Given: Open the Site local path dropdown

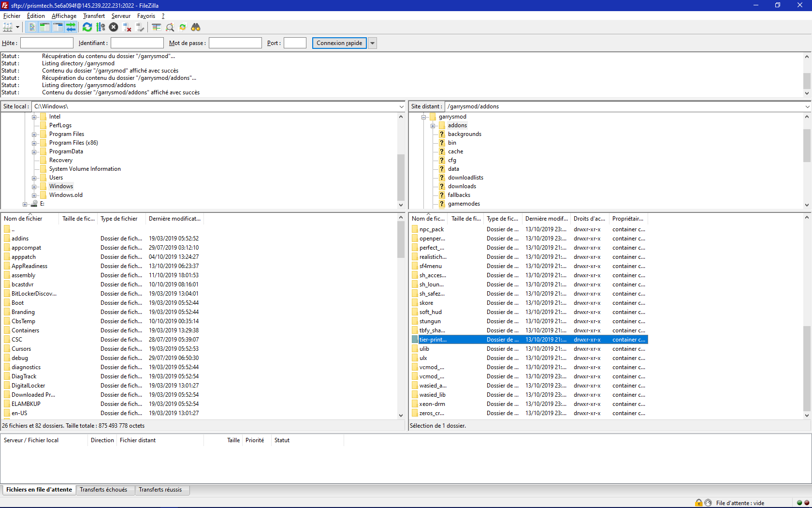Looking at the screenshot, I should [401, 106].
